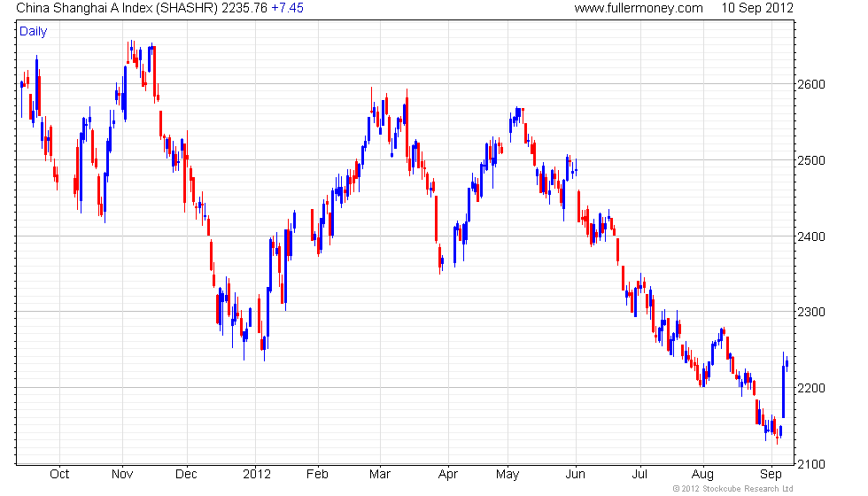Click the 2100 price axis label
This screenshot has width=868, height=496.
(x=811, y=464)
